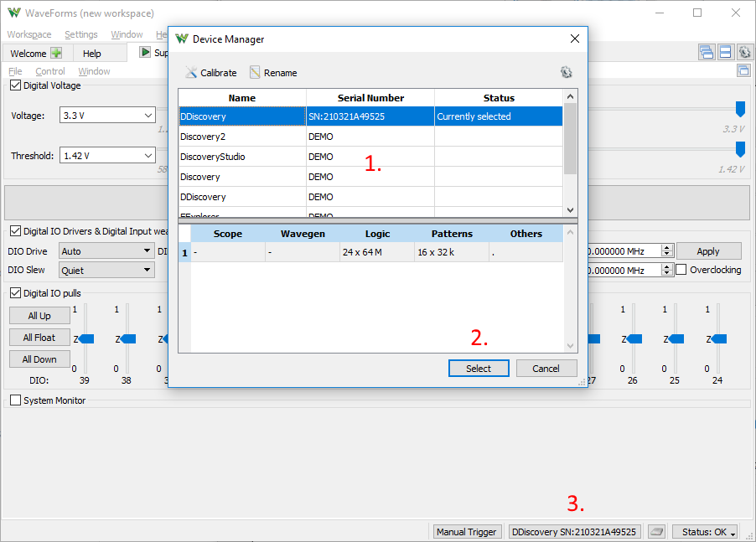The width and height of the screenshot is (756, 542).
Task: Open the gear options beside the tile icon
Action: pos(744,52)
